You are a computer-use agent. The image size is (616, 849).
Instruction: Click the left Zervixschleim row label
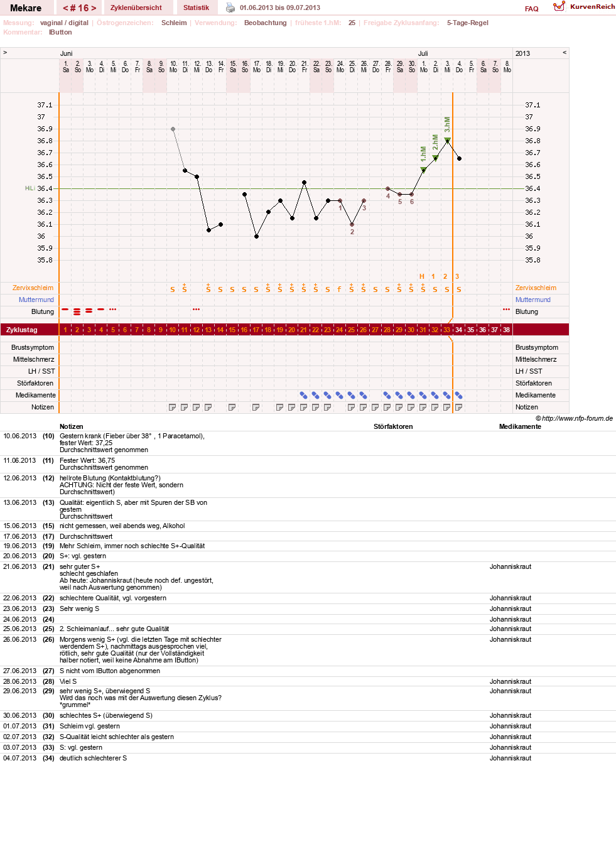[33, 288]
